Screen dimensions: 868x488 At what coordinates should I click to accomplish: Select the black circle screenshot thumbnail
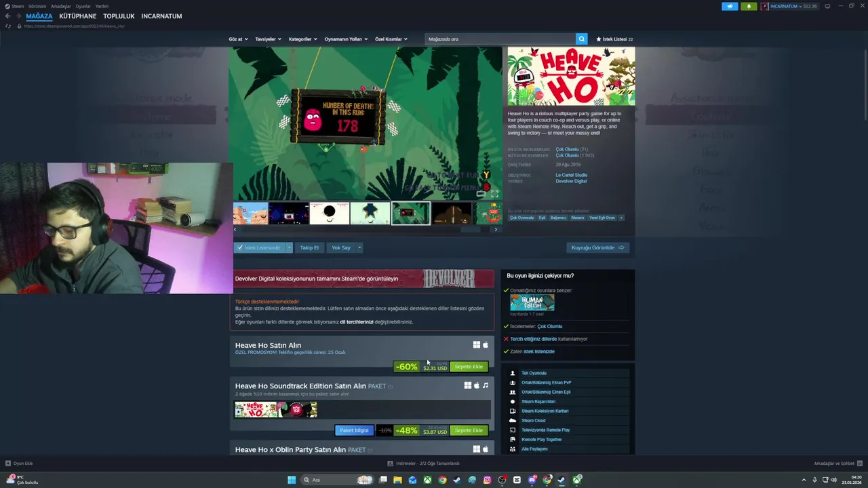click(x=330, y=213)
